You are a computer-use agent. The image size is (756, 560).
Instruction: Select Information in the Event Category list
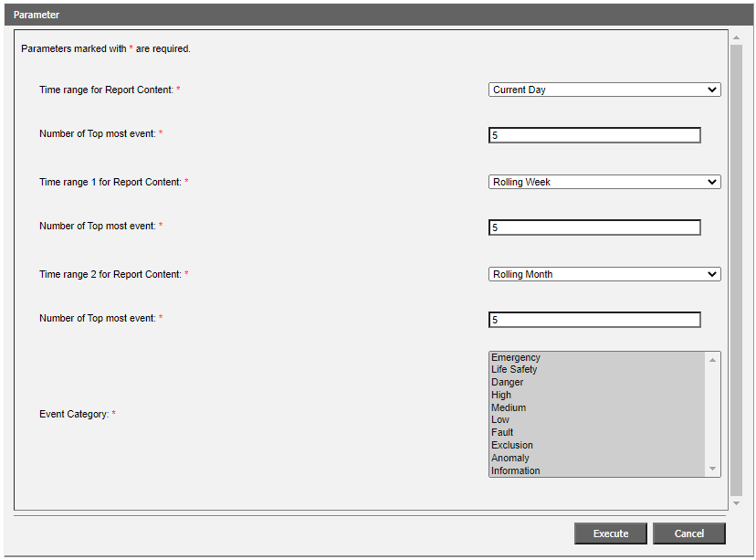(x=515, y=471)
